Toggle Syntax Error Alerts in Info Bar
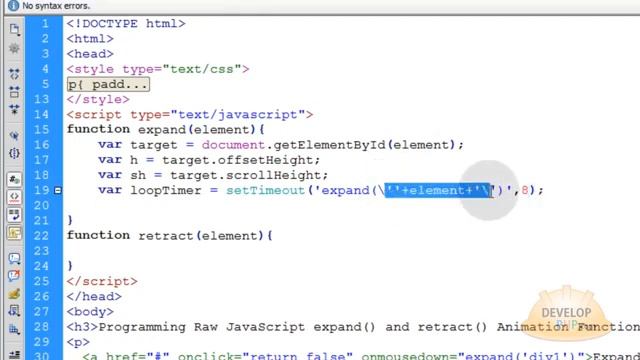 coord(14,233)
